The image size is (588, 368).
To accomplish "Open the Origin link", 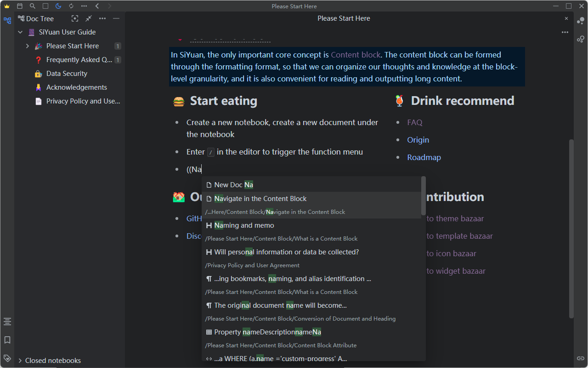I will tap(418, 140).
